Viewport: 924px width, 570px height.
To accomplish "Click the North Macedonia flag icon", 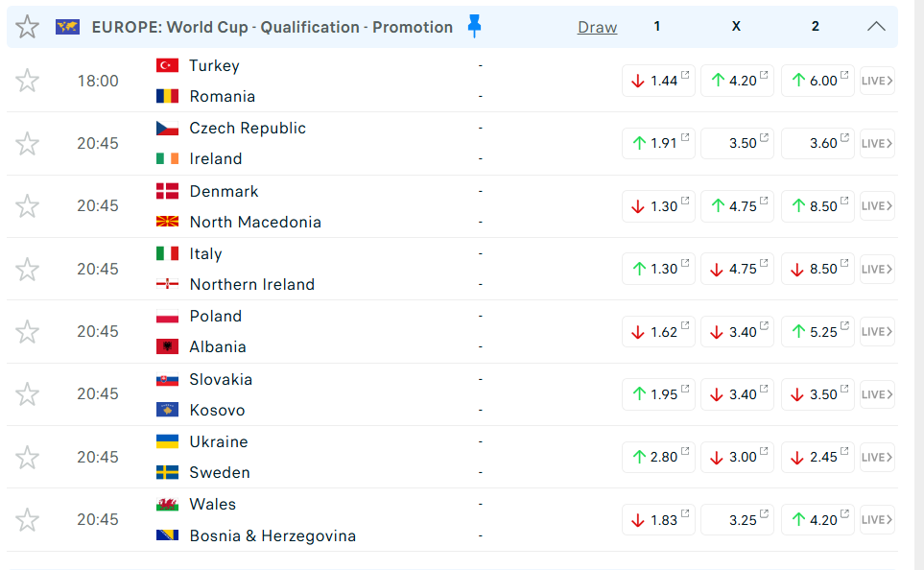I will click(167, 222).
